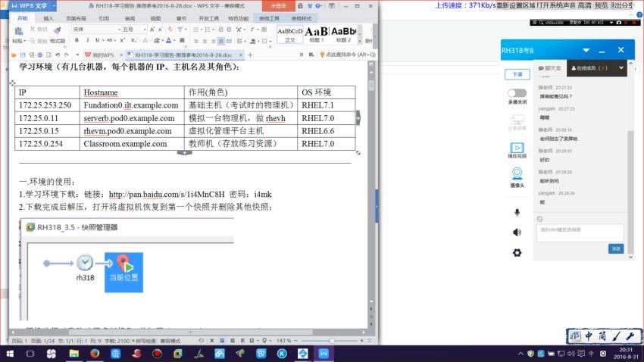This screenshot has height=362, width=644.
Task: Click the 播放视频 play video icon
Action: [x=517, y=148]
